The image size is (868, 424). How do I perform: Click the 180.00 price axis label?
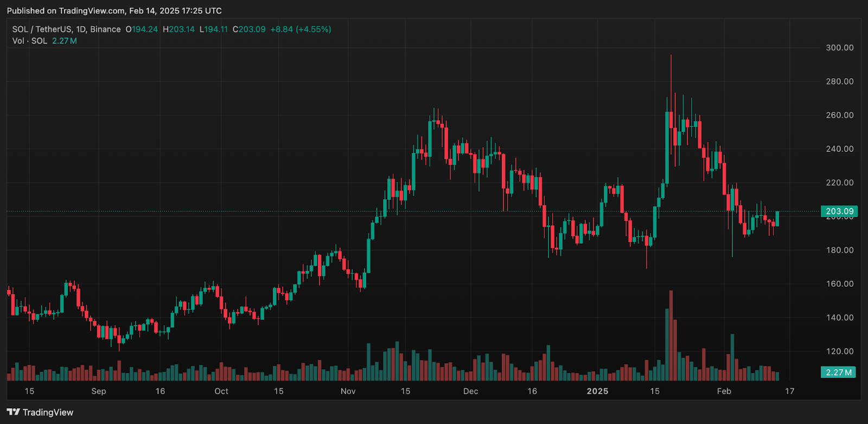(839, 250)
